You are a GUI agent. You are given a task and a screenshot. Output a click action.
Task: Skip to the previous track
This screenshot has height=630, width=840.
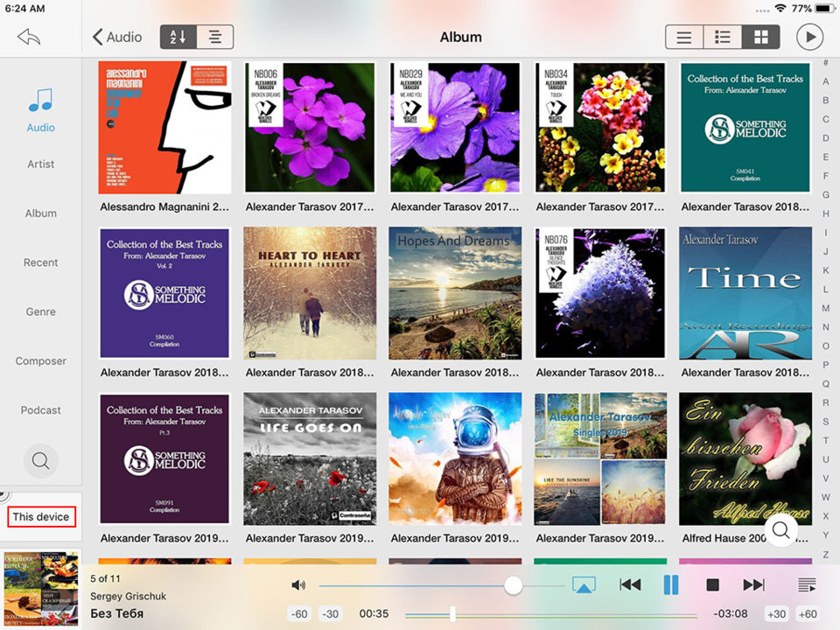click(630, 585)
